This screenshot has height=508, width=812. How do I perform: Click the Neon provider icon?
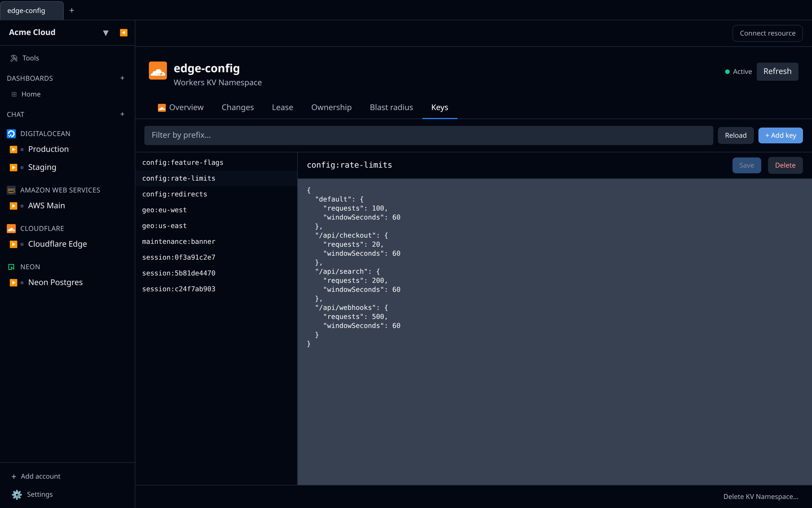[11, 267]
